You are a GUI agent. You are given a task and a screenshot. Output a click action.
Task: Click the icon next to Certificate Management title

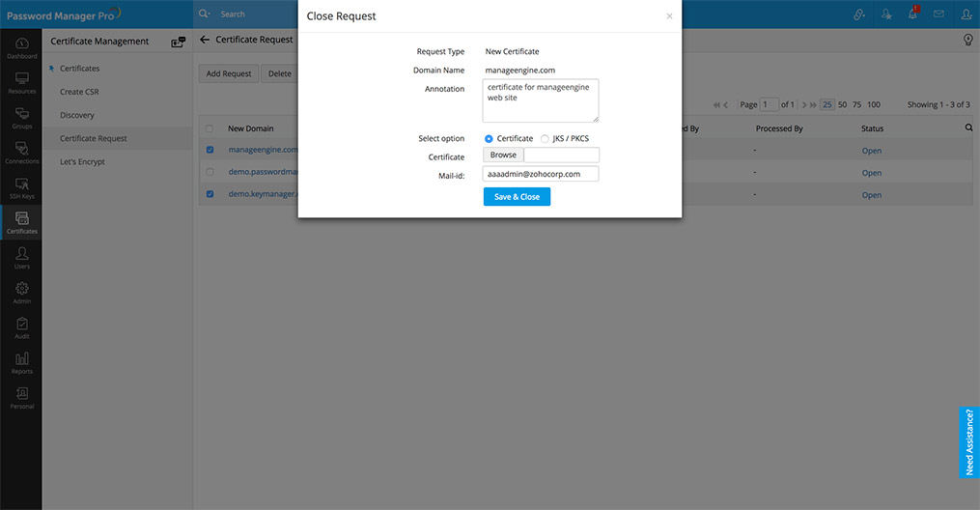(x=178, y=42)
